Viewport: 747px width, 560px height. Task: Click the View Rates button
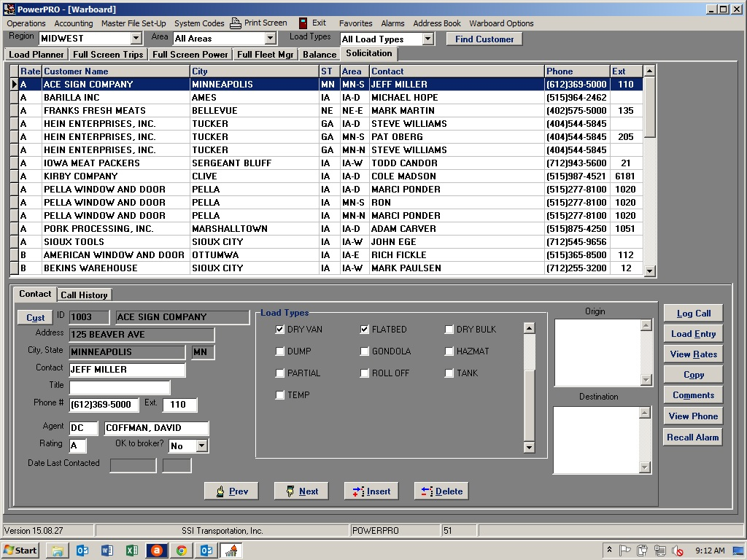coord(692,354)
